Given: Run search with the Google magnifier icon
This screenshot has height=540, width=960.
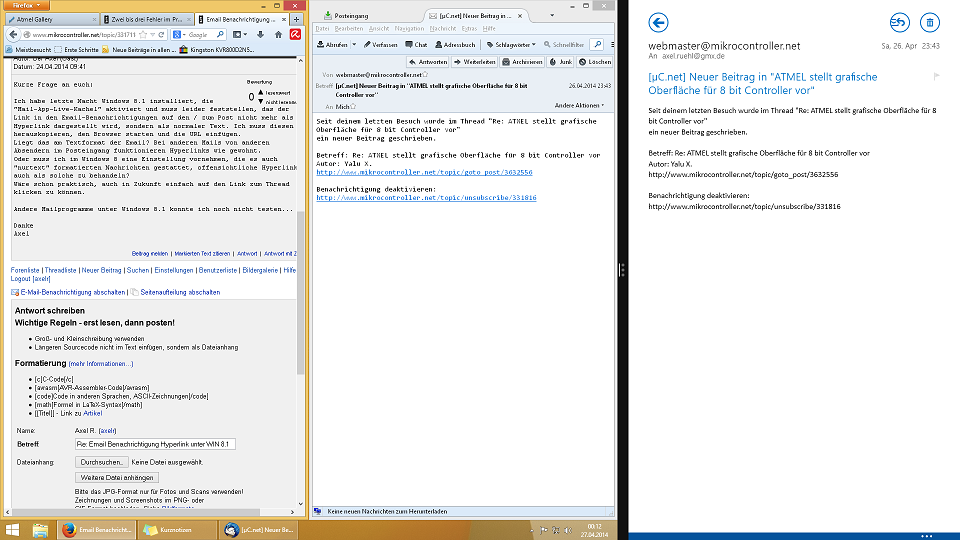Looking at the screenshot, I should (220, 34).
